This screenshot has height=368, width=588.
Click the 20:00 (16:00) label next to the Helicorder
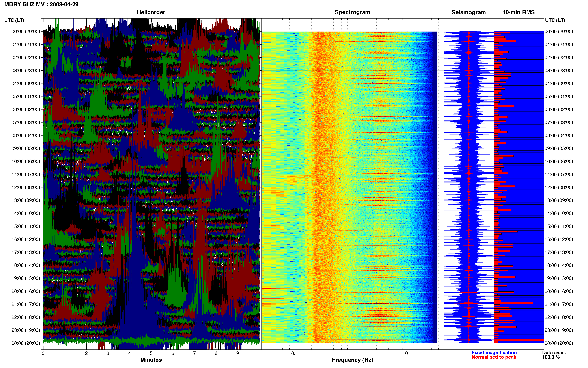(26, 291)
